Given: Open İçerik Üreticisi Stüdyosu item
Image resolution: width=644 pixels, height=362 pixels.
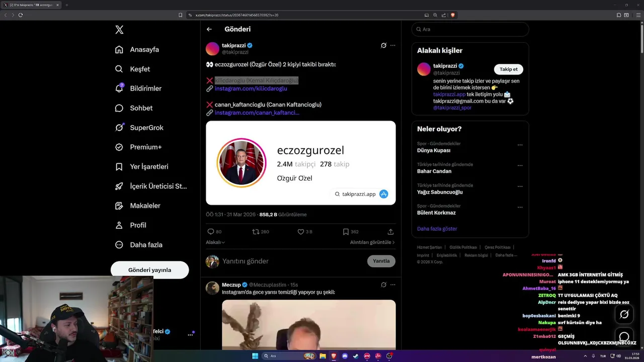Looking at the screenshot, I should (x=151, y=186).
